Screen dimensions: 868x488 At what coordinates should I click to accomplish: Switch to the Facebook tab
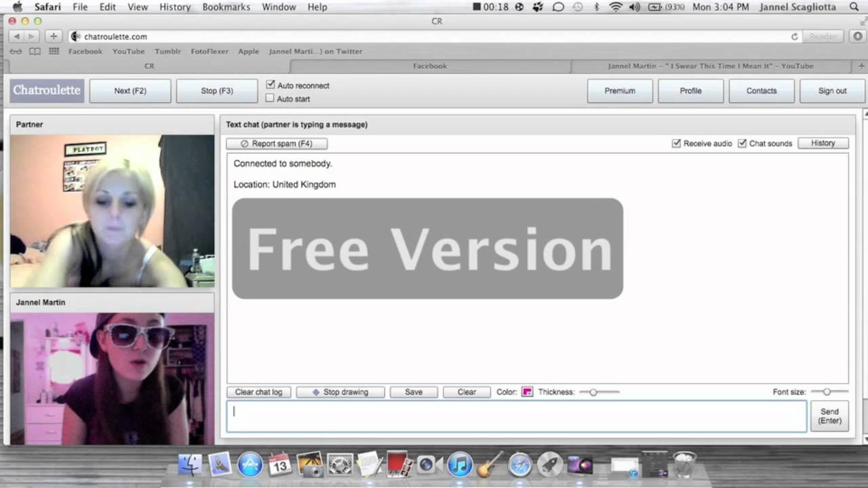point(430,66)
